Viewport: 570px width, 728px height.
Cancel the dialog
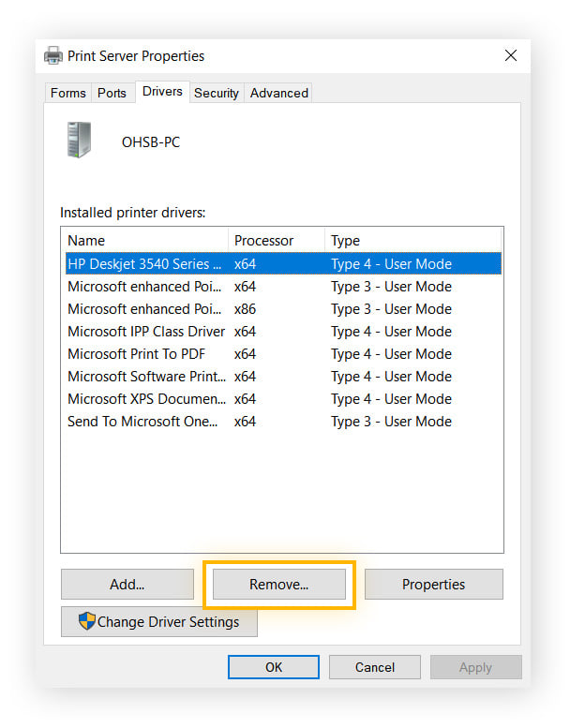point(374,667)
